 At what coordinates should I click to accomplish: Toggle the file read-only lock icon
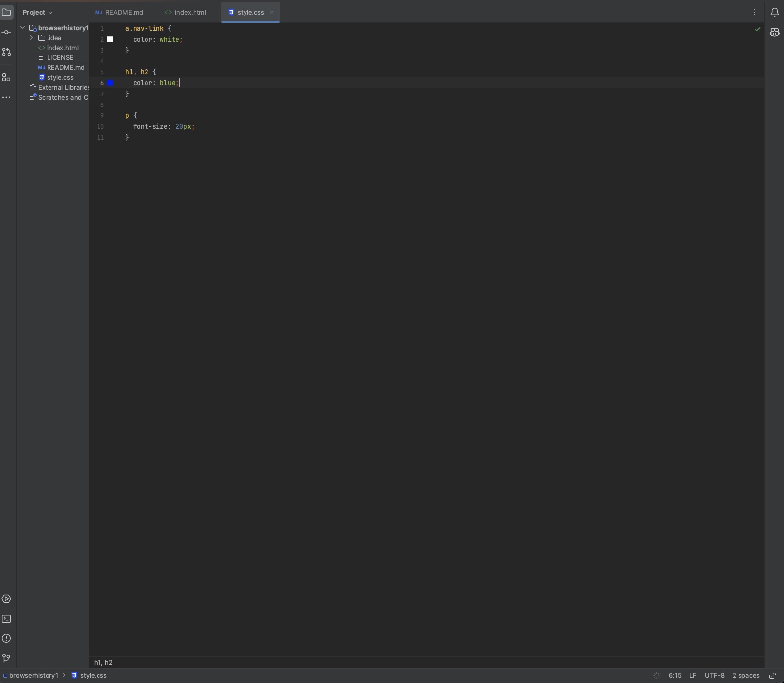point(772,676)
